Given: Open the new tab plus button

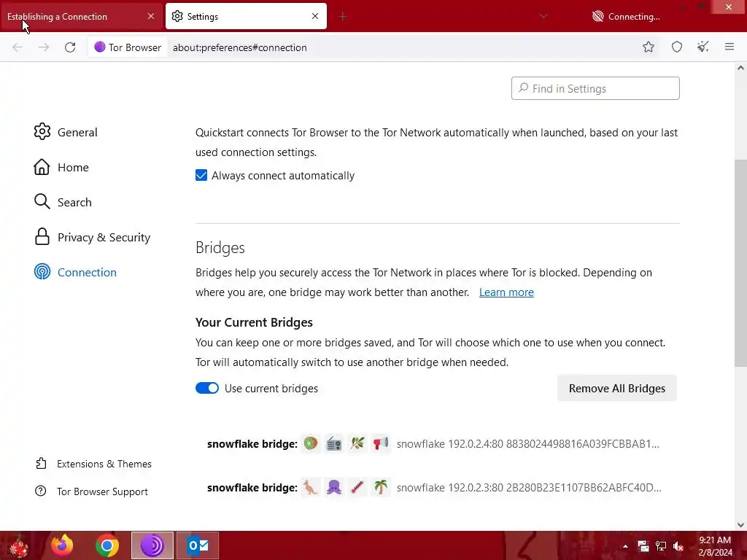Looking at the screenshot, I should pos(342,17).
